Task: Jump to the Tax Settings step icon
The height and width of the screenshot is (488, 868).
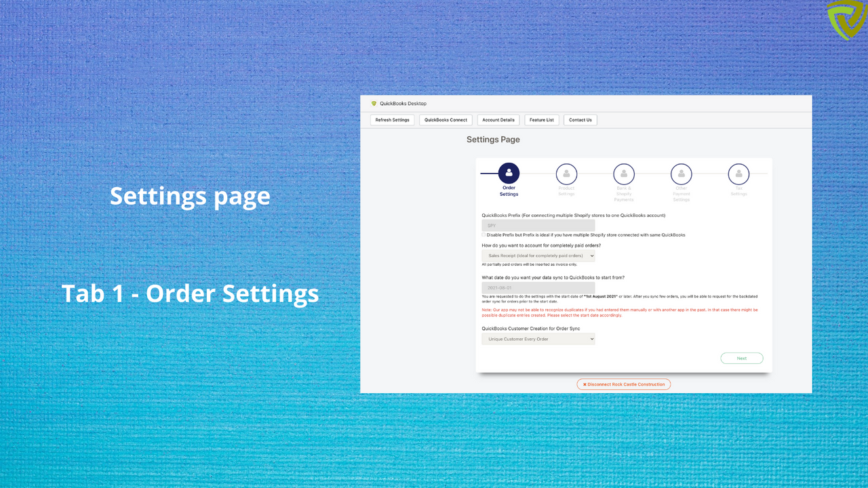Action: coord(738,174)
